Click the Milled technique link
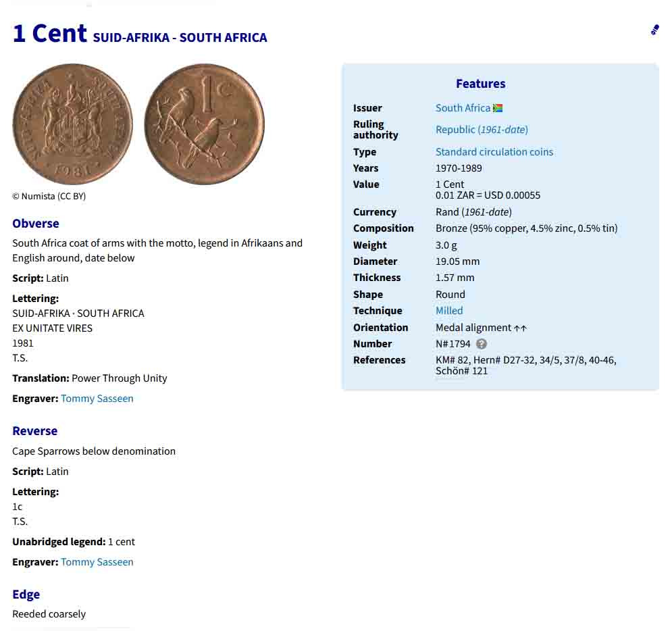This screenshot has width=672, height=631. click(449, 310)
